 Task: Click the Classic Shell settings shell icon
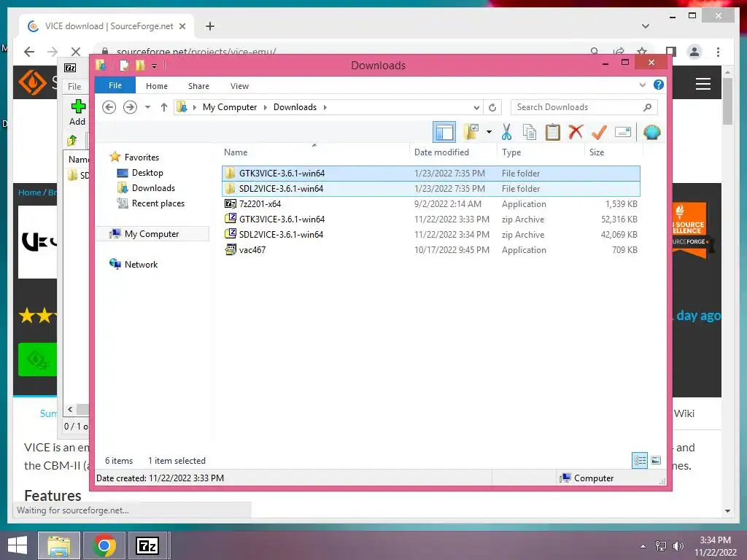[x=651, y=133]
